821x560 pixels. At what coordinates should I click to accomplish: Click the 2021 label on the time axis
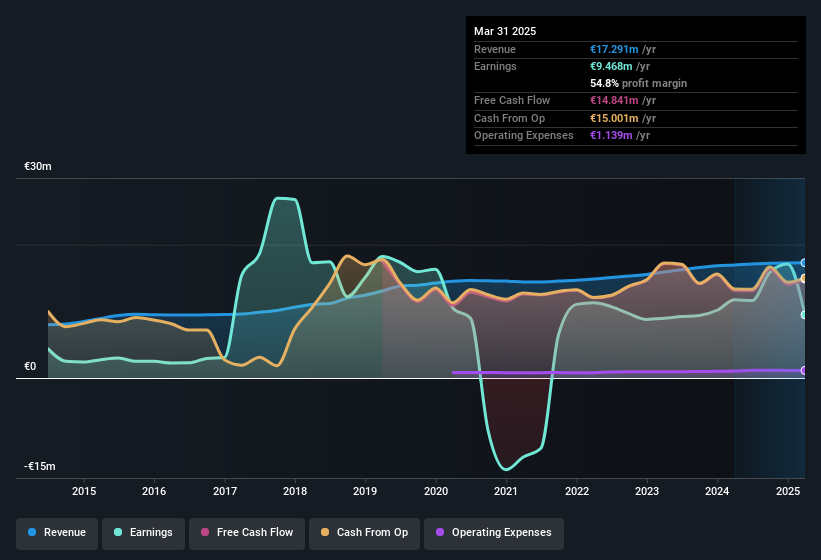(x=506, y=491)
